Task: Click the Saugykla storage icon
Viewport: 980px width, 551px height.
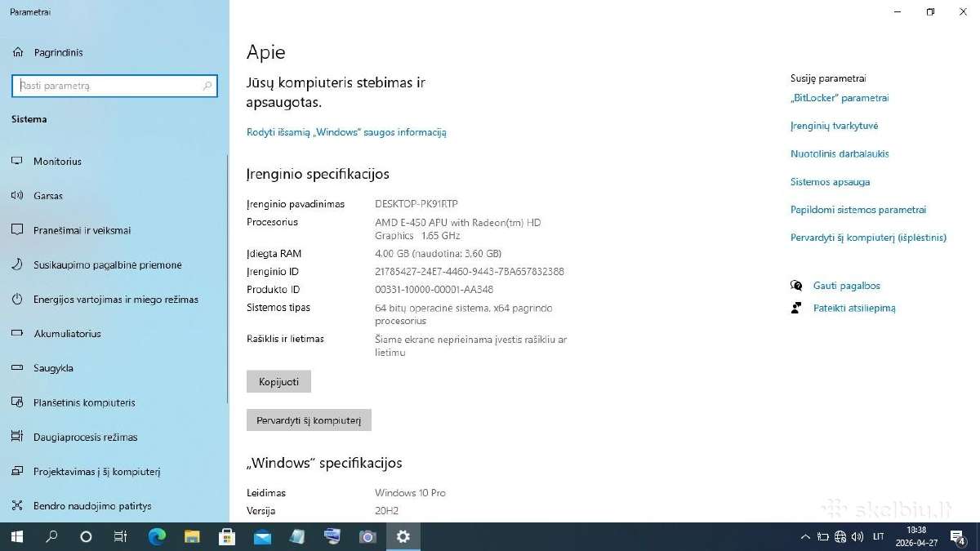Action: [17, 368]
